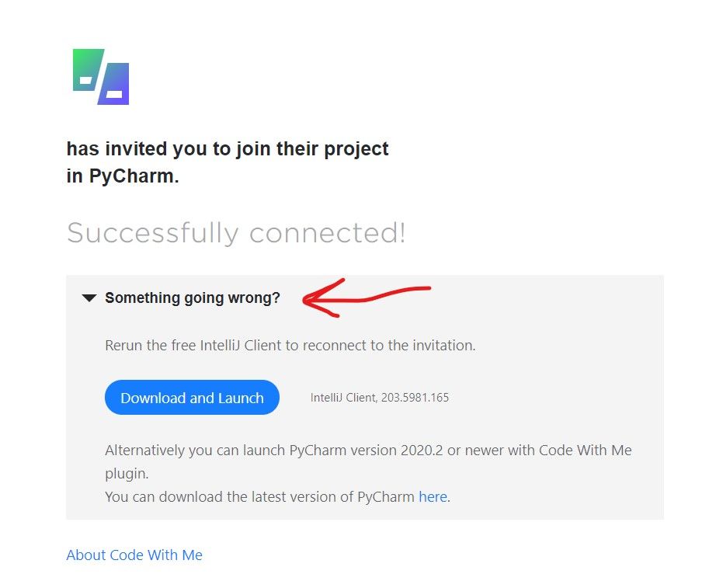
Task: Open the About Code With Me link
Action: (134, 555)
